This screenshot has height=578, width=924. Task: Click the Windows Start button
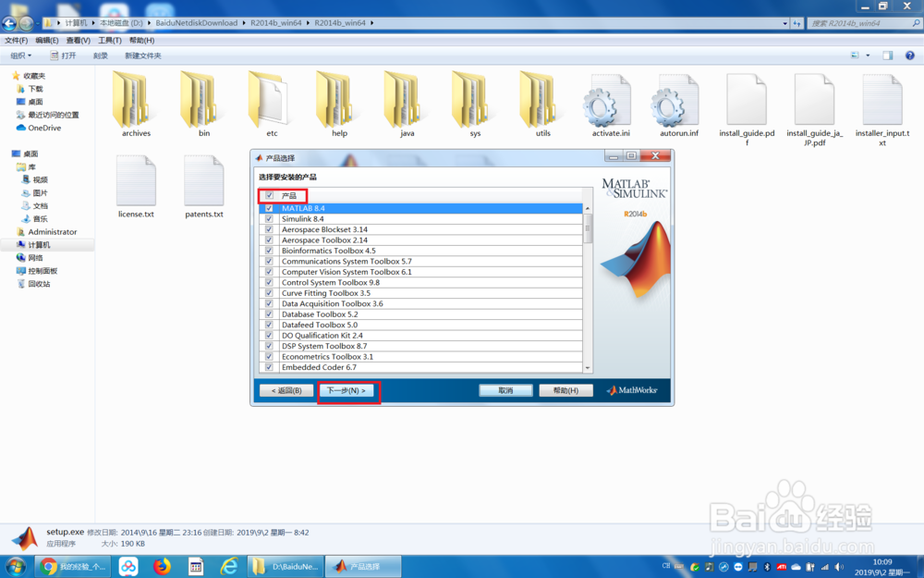click(16, 567)
